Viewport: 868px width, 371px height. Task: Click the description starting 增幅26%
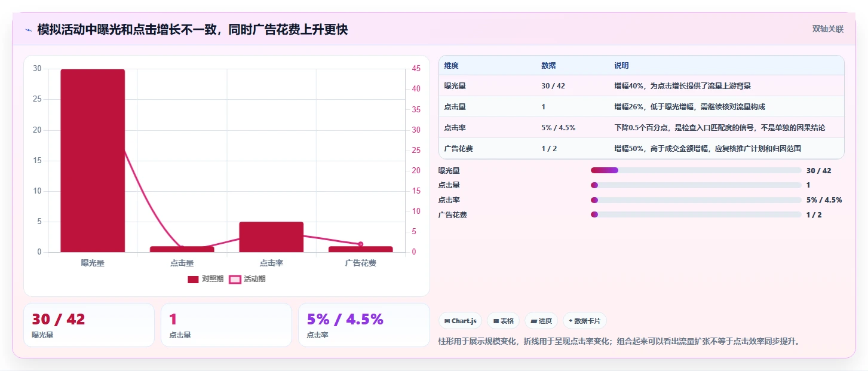coord(689,107)
